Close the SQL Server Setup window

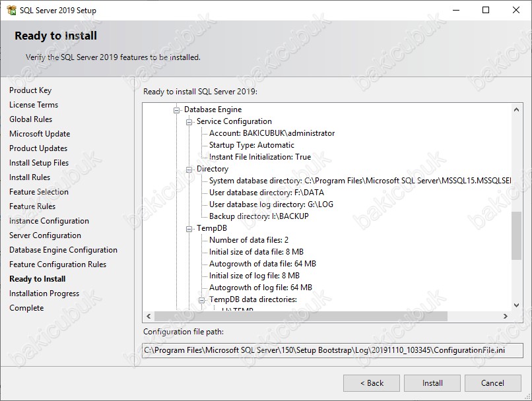tap(516, 10)
